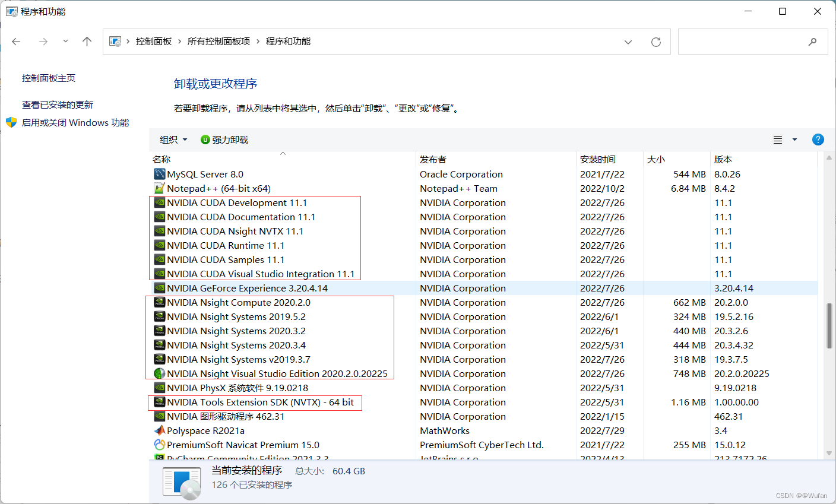Click the CUDA Visual Studio Integration icon

tap(159, 274)
